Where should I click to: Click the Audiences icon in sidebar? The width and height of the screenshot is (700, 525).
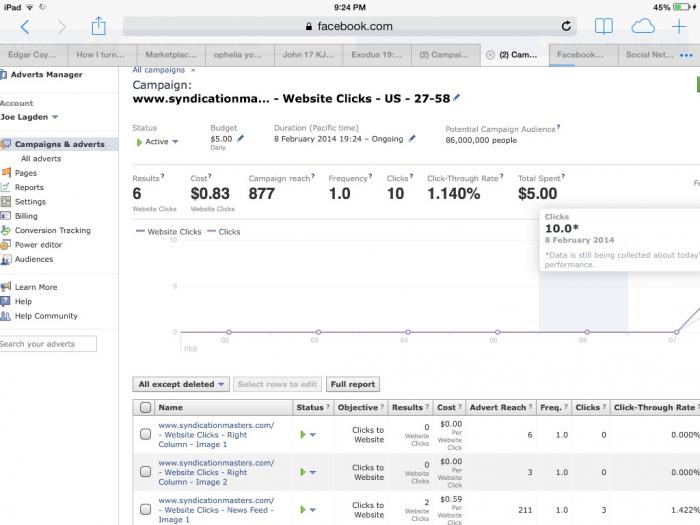(x=6, y=259)
